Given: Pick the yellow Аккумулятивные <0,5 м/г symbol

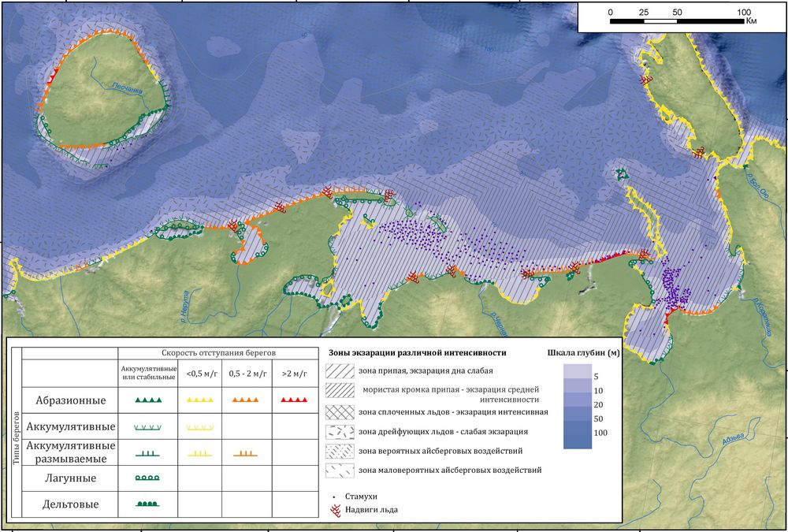Looking at the screenshot, I should [199, 426].
